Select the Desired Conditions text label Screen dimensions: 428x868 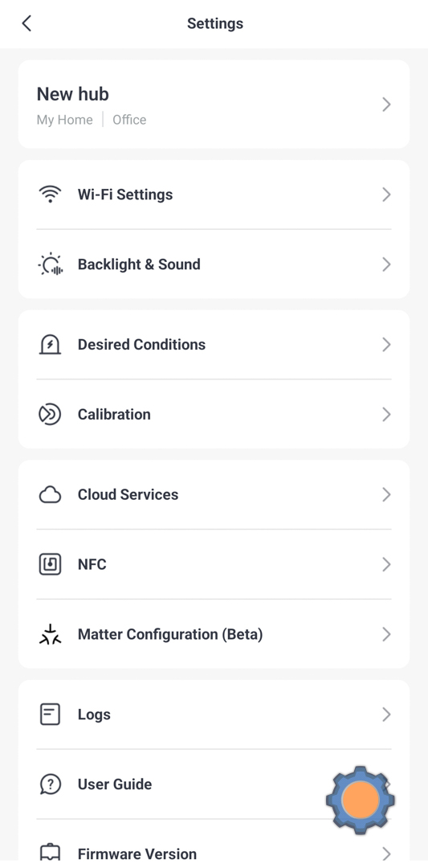coord(141,344)
